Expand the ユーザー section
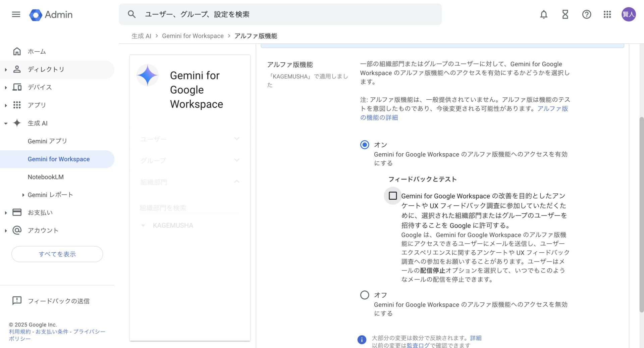Viewport: 644px width, 348px height. click(237, 139)
